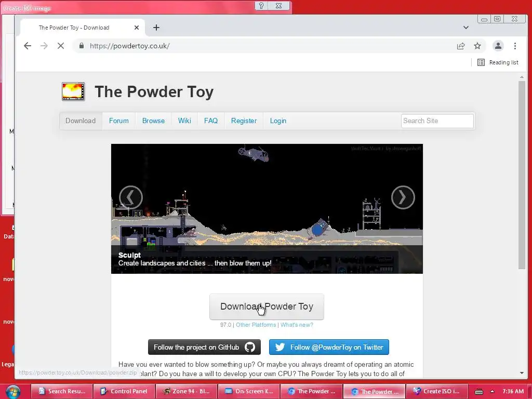
Task: Switch to Zone 94 taskbar item
Action: pos(187,391)
